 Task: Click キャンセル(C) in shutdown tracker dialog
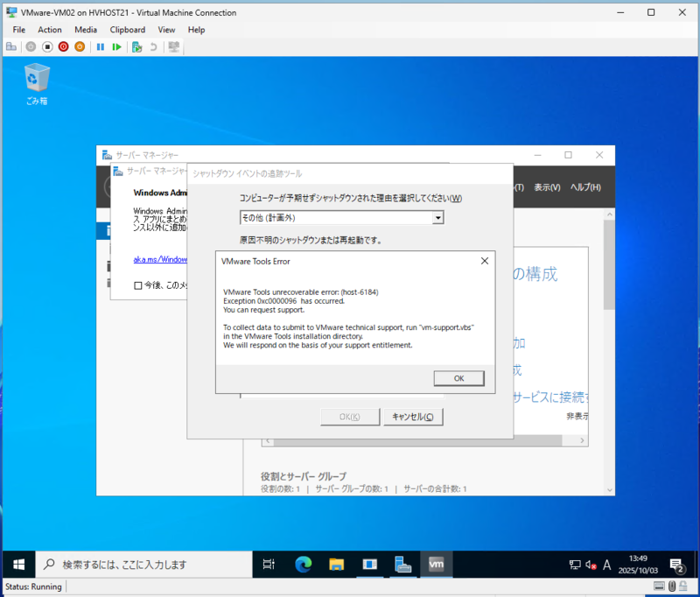413,417
